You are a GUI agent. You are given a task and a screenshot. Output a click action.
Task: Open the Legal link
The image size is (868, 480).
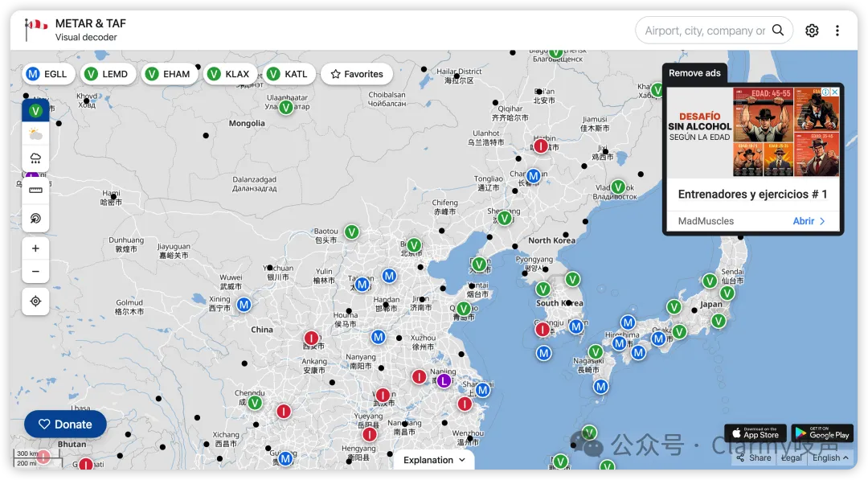(792, 457)
